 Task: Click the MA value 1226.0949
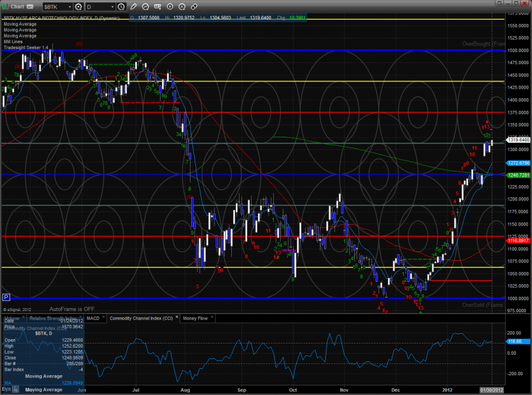point(72,383)
